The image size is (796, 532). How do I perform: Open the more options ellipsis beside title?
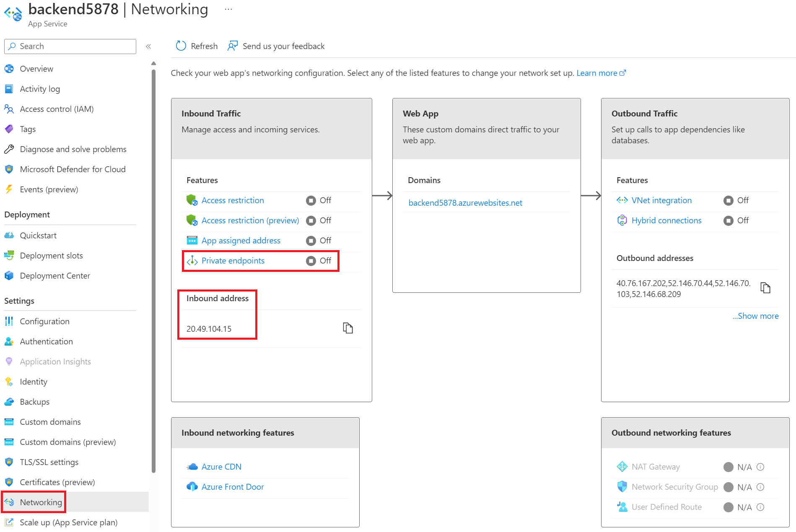tap(228, 9)
